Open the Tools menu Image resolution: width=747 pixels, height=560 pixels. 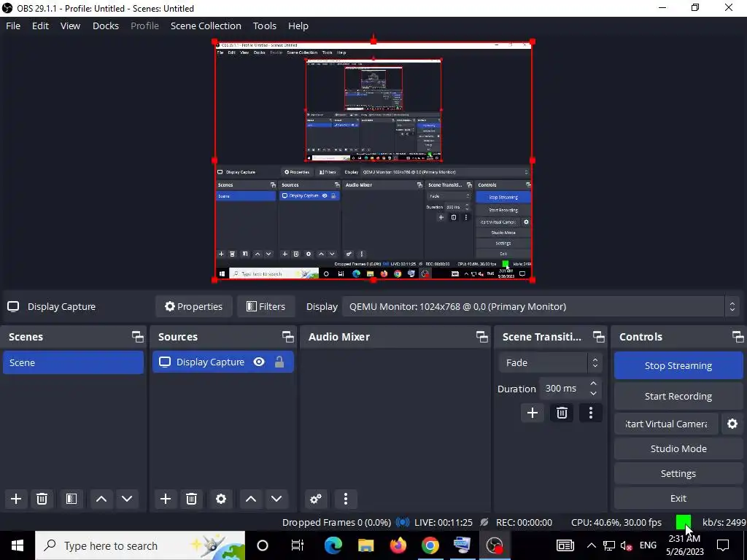[264, 26]
